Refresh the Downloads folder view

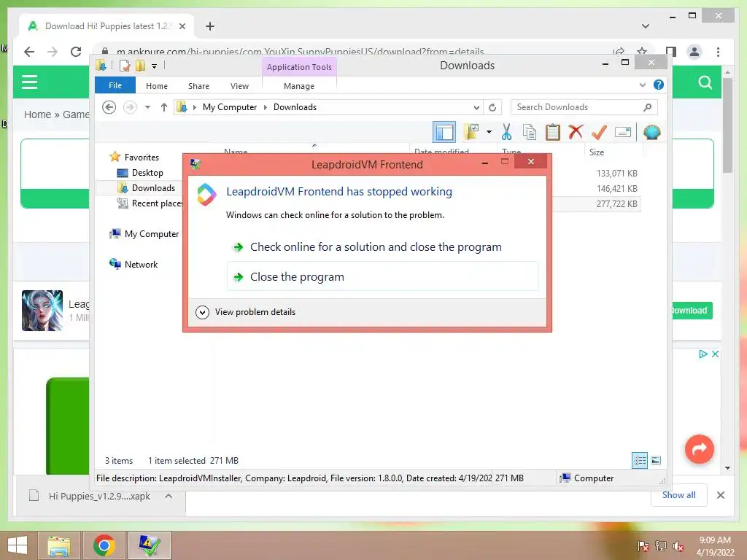[x=492, y=107]
